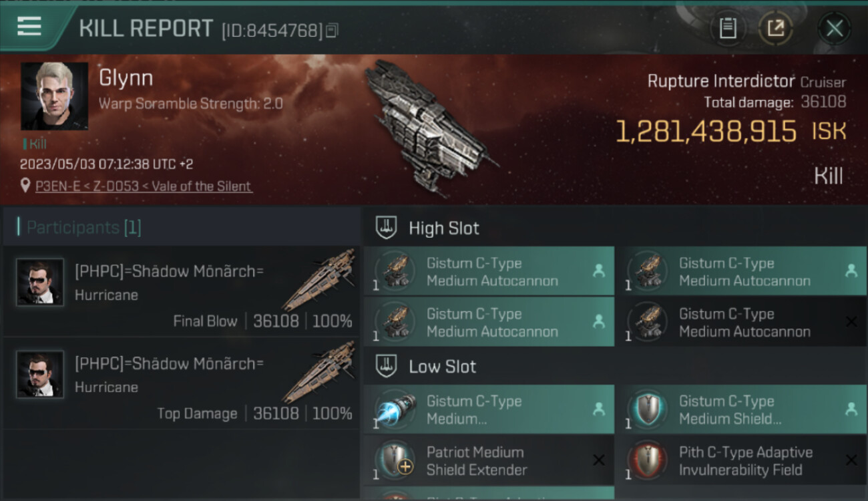This screenshot has height=501, width=868.
Task: Expand the High Slot section header
Action: (x=444, y=228)
